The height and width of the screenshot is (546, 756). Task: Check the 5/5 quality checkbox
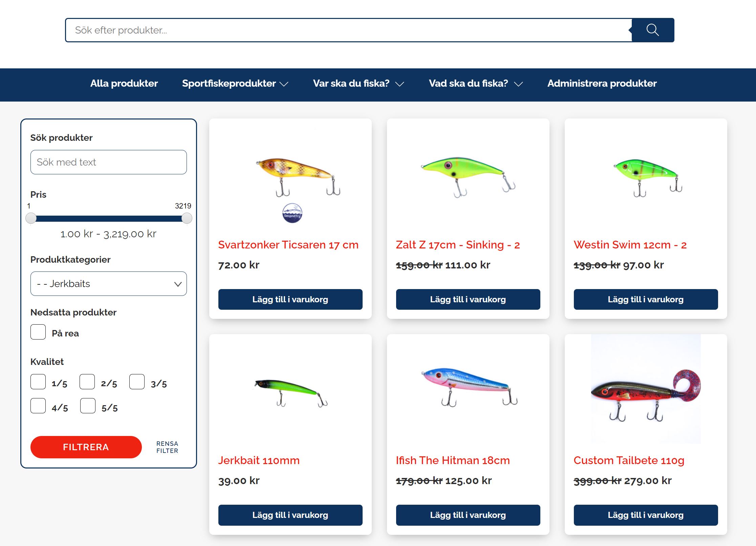(x=88, y=406)
